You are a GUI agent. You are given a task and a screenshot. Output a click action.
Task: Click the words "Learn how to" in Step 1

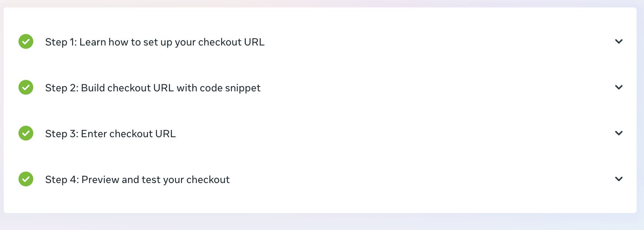104,42
